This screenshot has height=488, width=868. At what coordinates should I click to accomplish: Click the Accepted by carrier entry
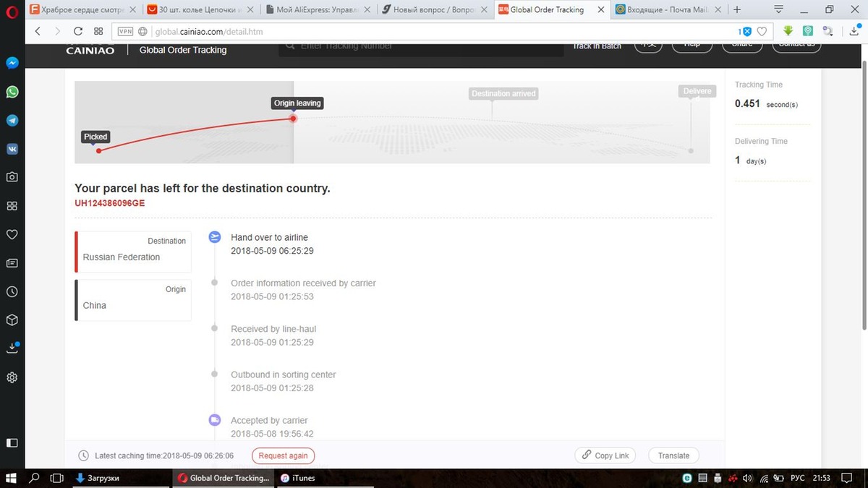tap(272, 427)
